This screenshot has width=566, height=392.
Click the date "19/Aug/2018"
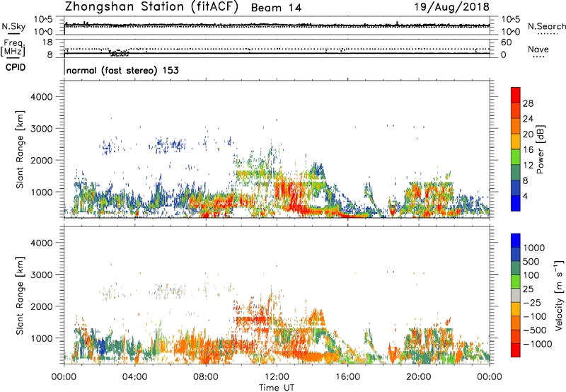451,6
